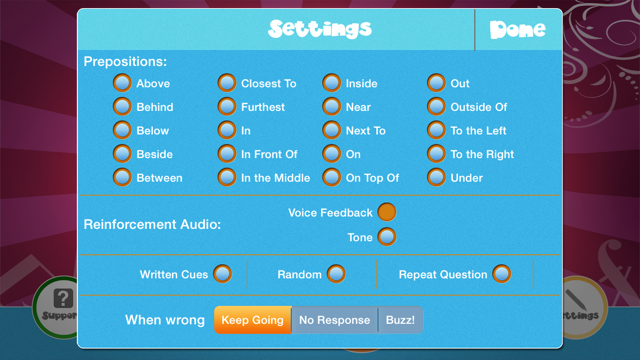Screen dimensions: 640x360
Task: Choose Keep Going when wrong
Action: pos(253,320)
